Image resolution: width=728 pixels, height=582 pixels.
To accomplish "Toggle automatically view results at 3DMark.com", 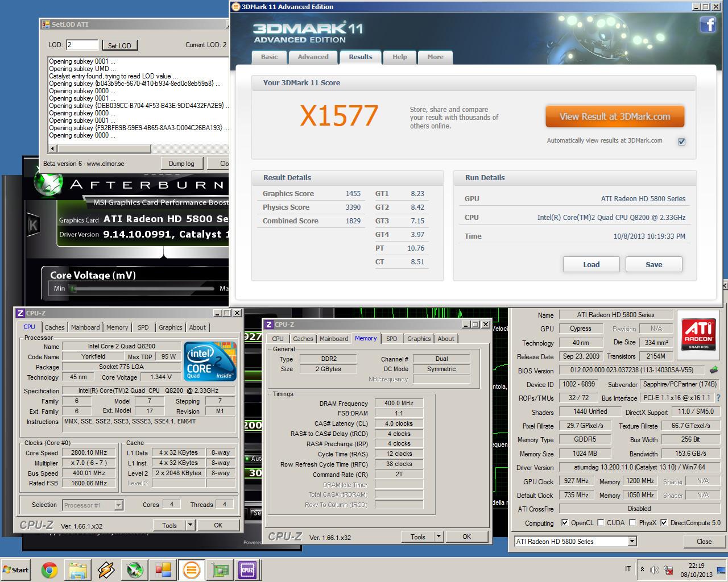I will (681, 142).
